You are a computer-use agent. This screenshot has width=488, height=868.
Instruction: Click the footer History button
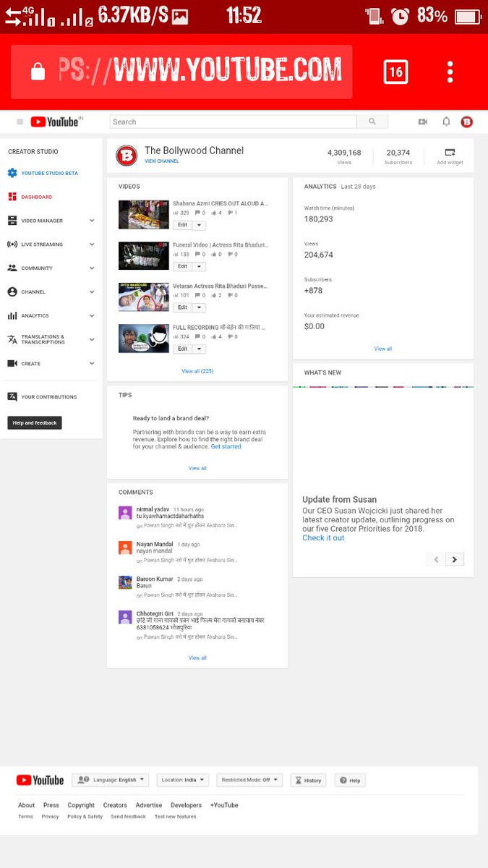(308, 780)
